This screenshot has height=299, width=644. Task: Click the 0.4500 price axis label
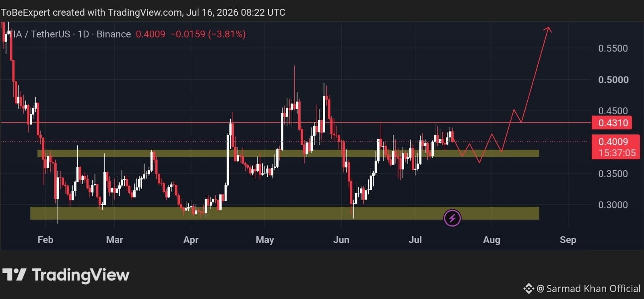click(613, 111)
